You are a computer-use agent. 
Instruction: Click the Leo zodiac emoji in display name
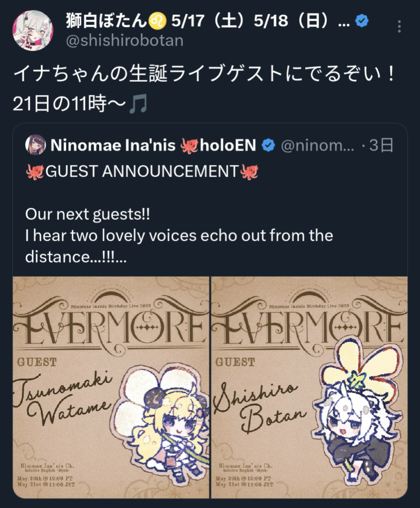158,21
